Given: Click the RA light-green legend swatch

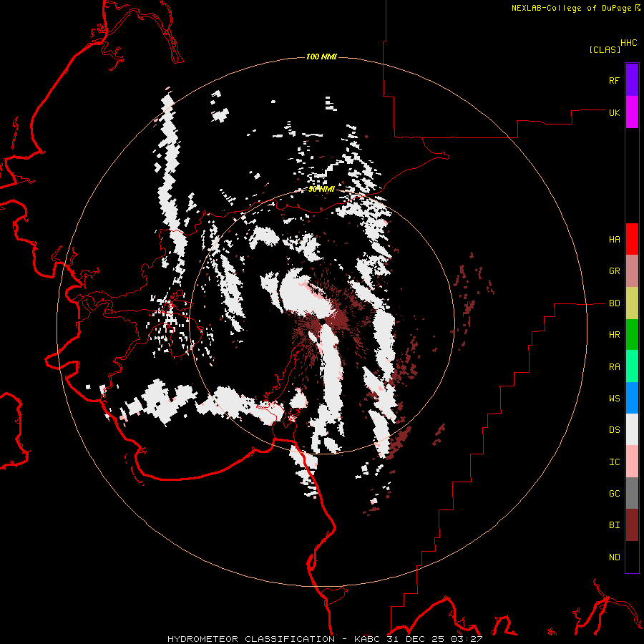Looking at the screenshot, I should click(632, 366).
